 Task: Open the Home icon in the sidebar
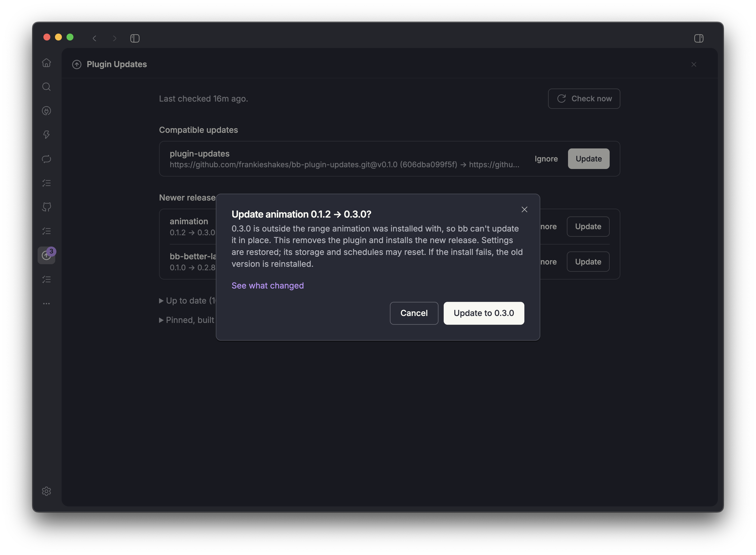(x=46, y=63)
